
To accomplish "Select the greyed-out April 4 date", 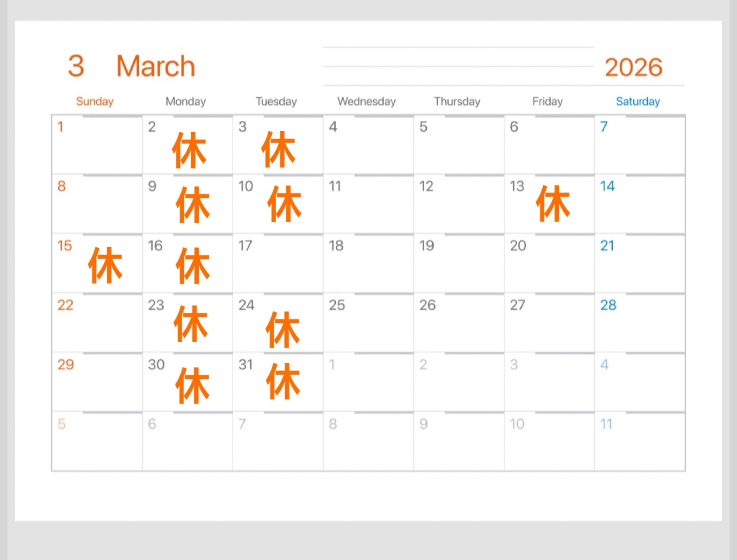I will (x=604, y=364).
